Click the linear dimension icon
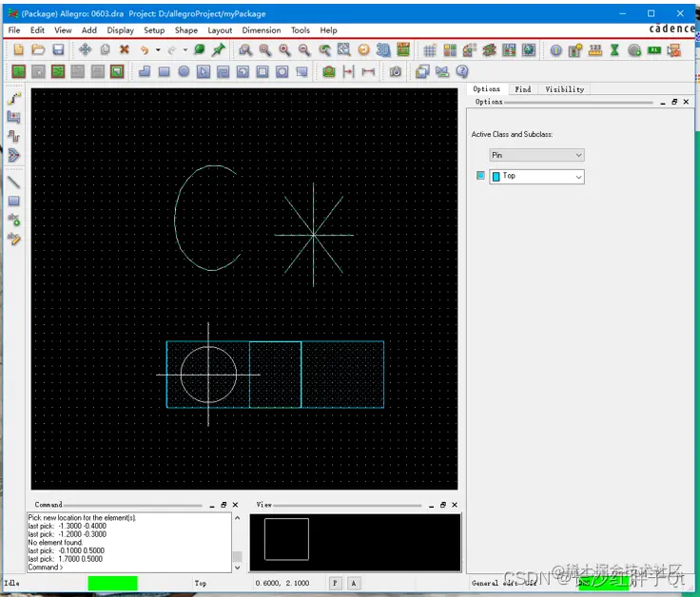The image size is (700, 597). tap(368, 71)
